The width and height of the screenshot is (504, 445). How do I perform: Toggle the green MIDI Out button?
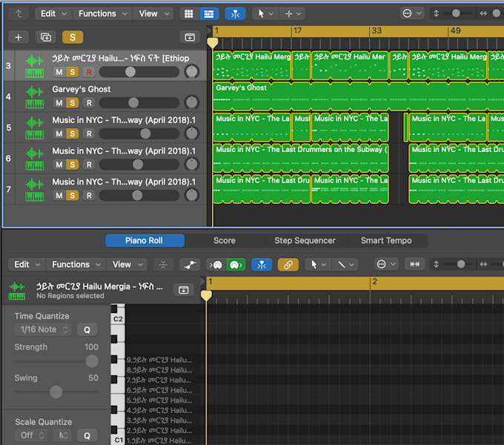tap(236, 265)
